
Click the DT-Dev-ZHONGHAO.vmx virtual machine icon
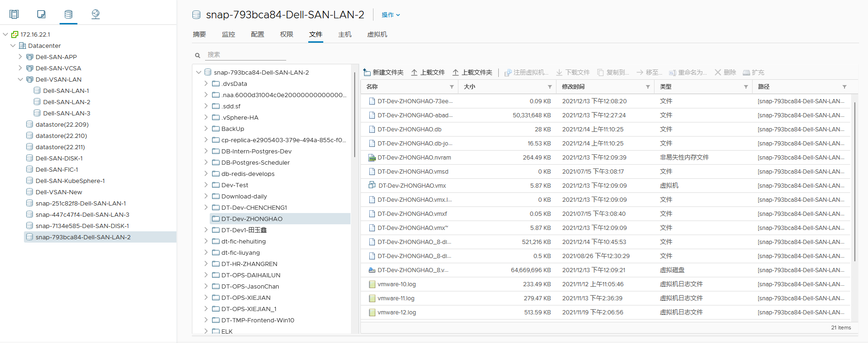(x=372, y=185)
